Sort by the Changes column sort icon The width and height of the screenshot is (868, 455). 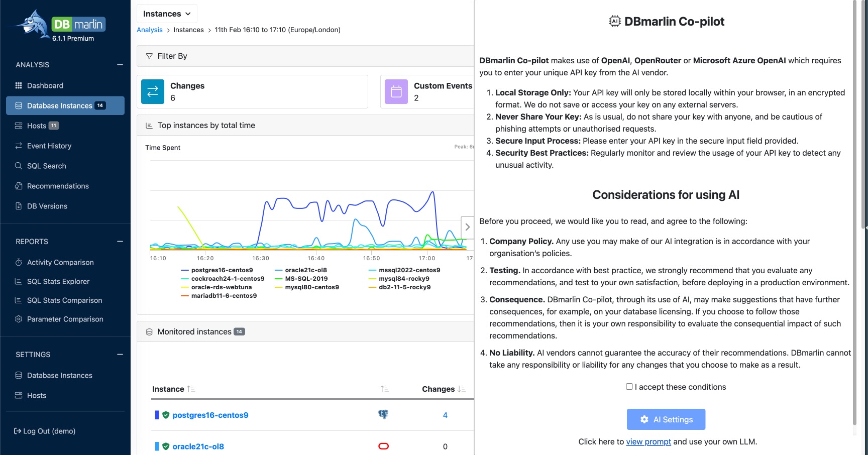462,389
